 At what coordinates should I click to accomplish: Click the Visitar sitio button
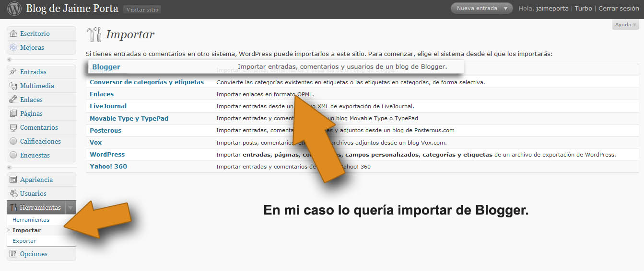click(142, 9)
